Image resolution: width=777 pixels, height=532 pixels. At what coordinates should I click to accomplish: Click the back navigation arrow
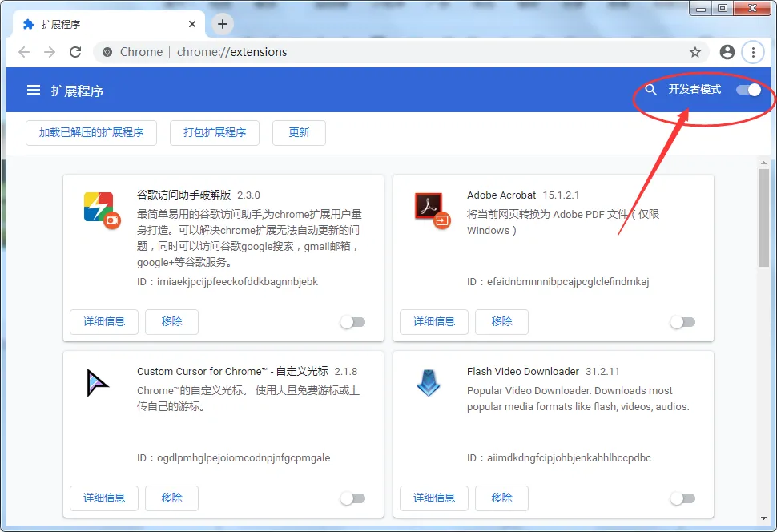(24, 52)
